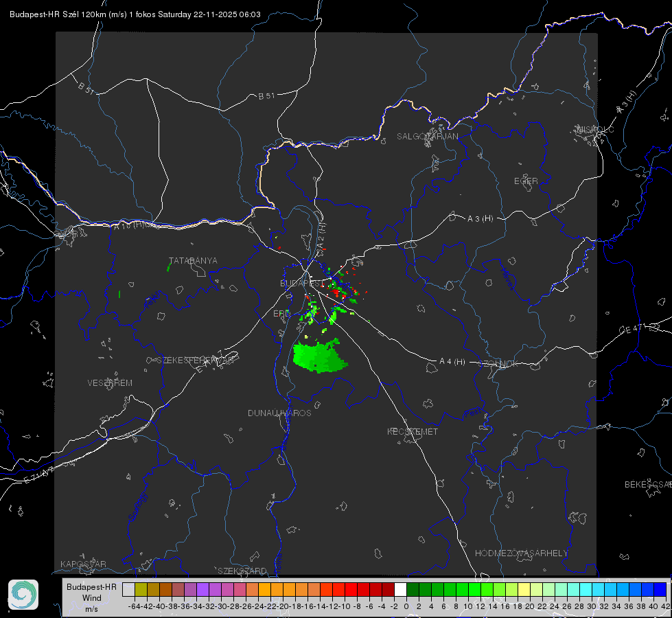672x618 pixels.
Task: Select the yellow legend swatch between 18 and 20
Action: (524, 589)
